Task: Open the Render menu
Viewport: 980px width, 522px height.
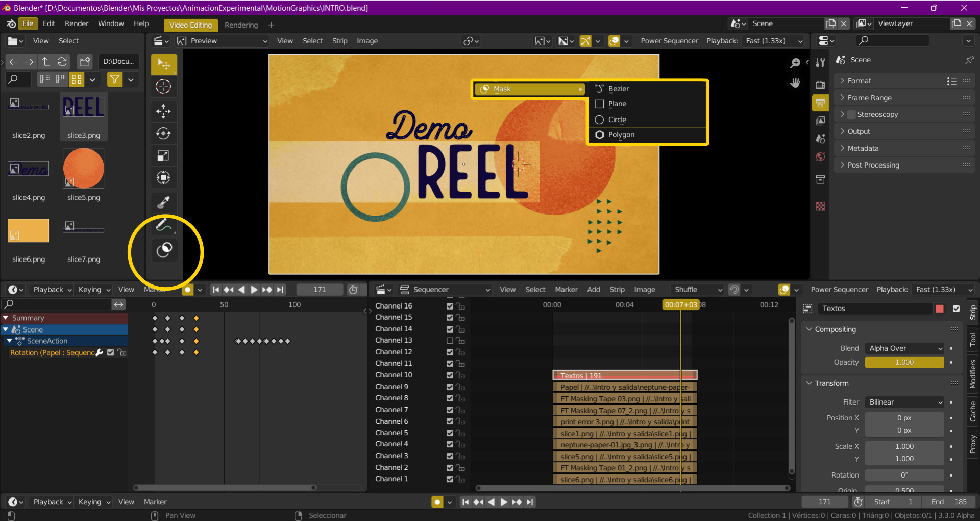Action: coord(77,23)
